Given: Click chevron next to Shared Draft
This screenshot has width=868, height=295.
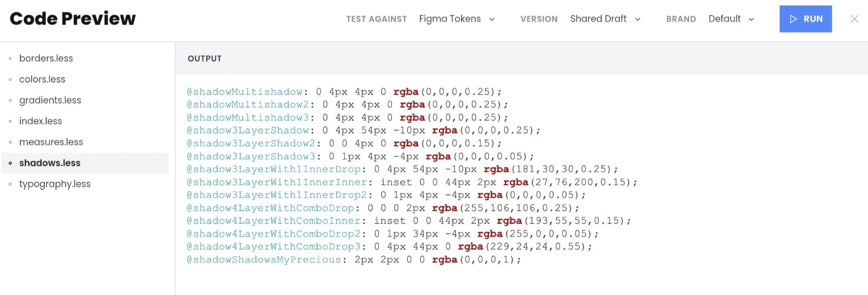Looking at the screenshot, I should [x=637, y=19].
